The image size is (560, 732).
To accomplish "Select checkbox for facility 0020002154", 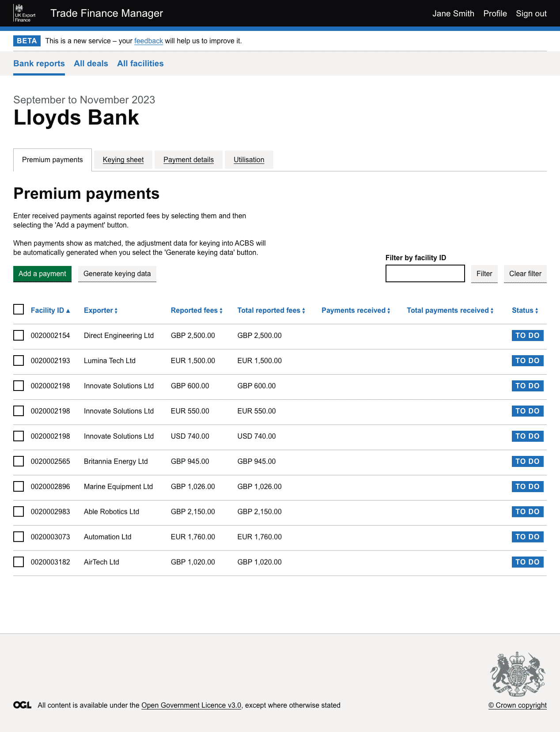I will coord(19,335).
